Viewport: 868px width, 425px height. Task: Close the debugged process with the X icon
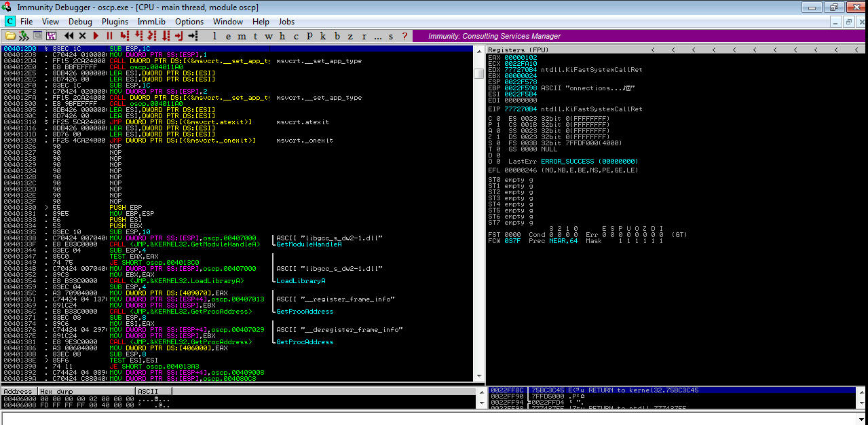point(82,35)
